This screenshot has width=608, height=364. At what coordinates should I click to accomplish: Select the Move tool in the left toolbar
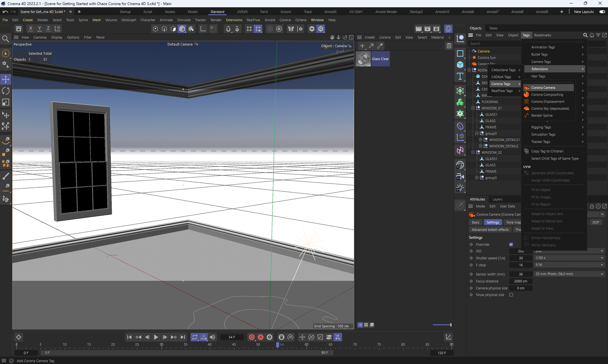coord(6,79)
